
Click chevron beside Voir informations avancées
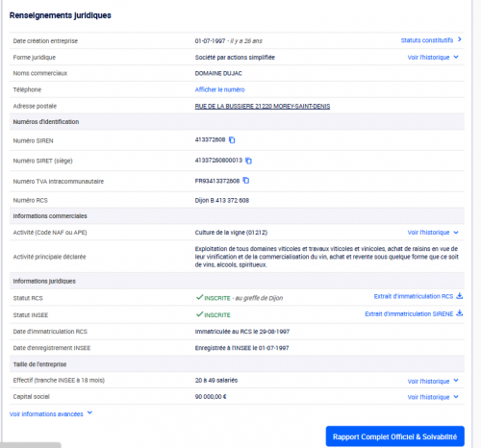tap(89, 412)
